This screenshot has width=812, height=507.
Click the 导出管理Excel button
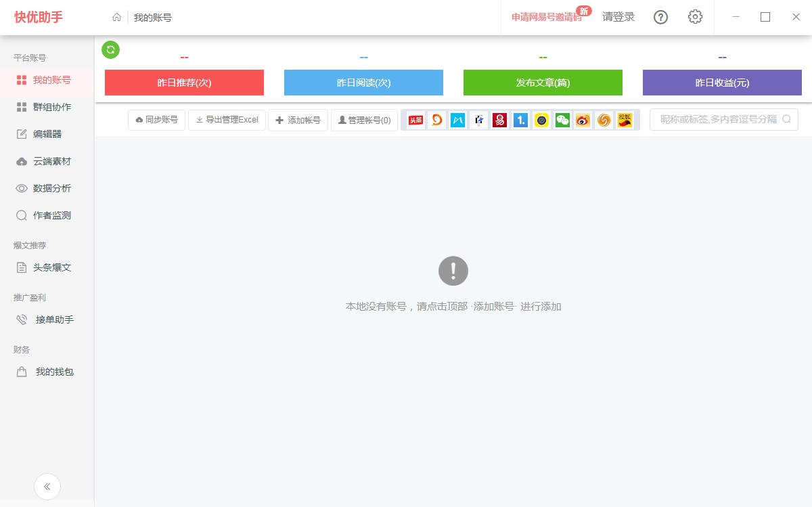(x=227, y=120)
